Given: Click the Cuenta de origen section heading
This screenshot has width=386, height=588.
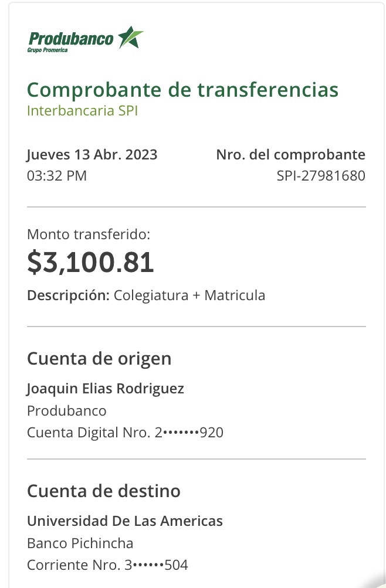Looking at the screenshot, I should pyautogui.click(x=99, y=358).
